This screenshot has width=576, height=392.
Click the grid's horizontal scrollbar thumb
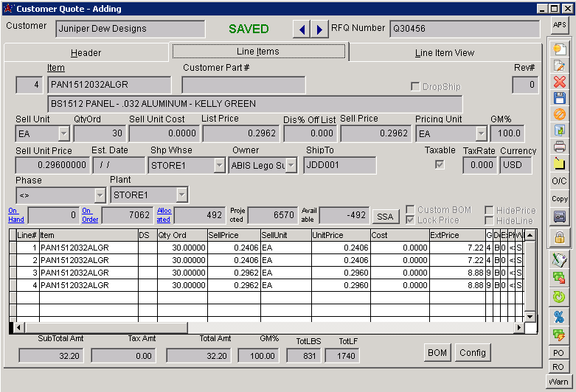106,327
